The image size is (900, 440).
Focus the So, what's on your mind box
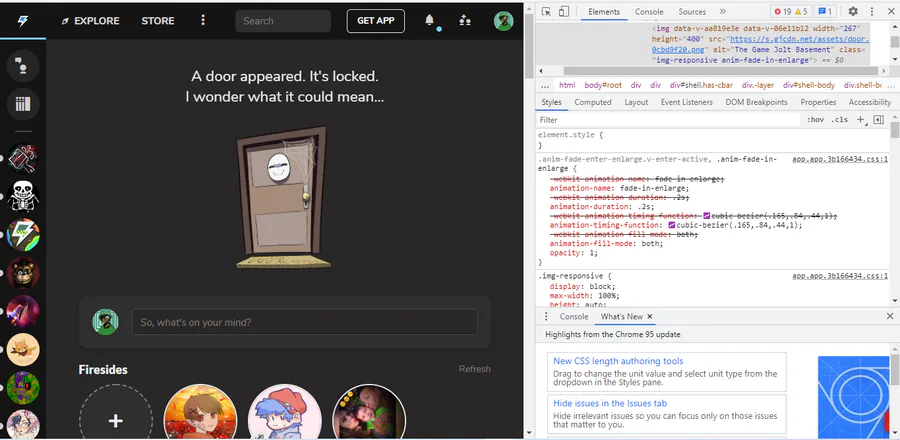(305, 322)
